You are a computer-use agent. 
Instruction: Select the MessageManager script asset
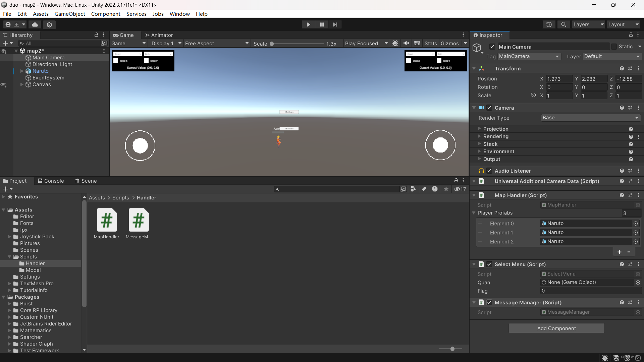[x=139, y=224]
